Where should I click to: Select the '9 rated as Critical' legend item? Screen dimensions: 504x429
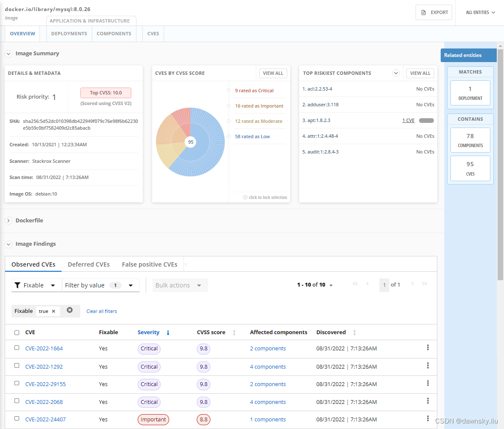[x=254, y=91]
